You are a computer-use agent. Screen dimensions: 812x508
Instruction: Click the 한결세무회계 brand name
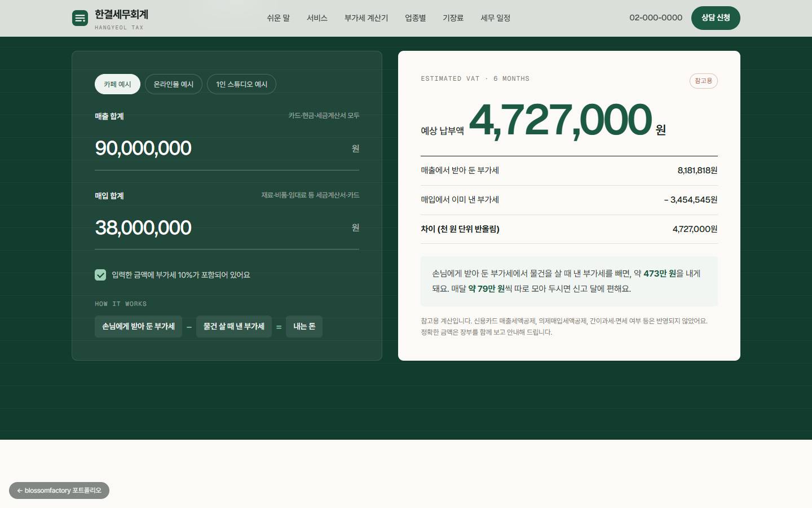coord(121,15)
